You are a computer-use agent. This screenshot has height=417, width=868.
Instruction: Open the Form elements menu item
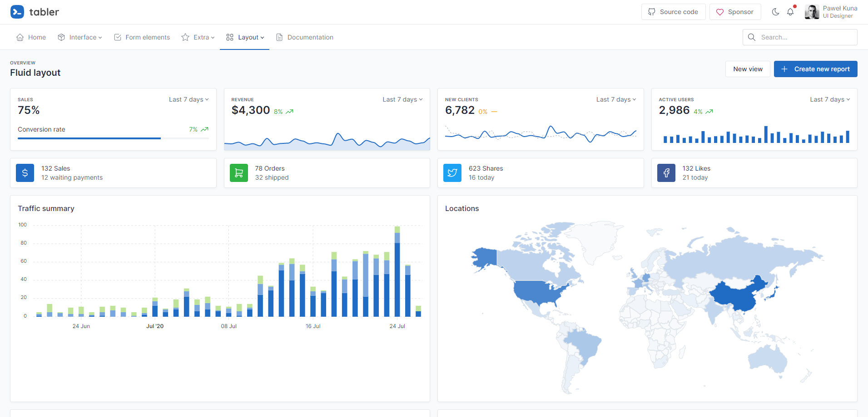[142, 37]
